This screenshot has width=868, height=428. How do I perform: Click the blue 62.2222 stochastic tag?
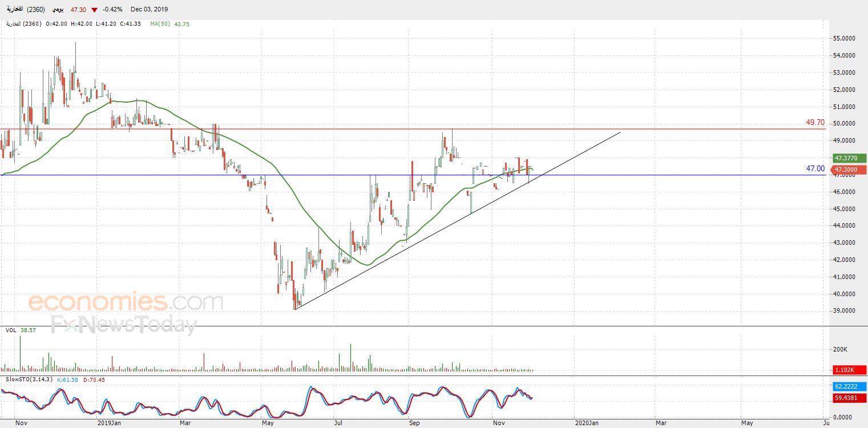(848, 386)
